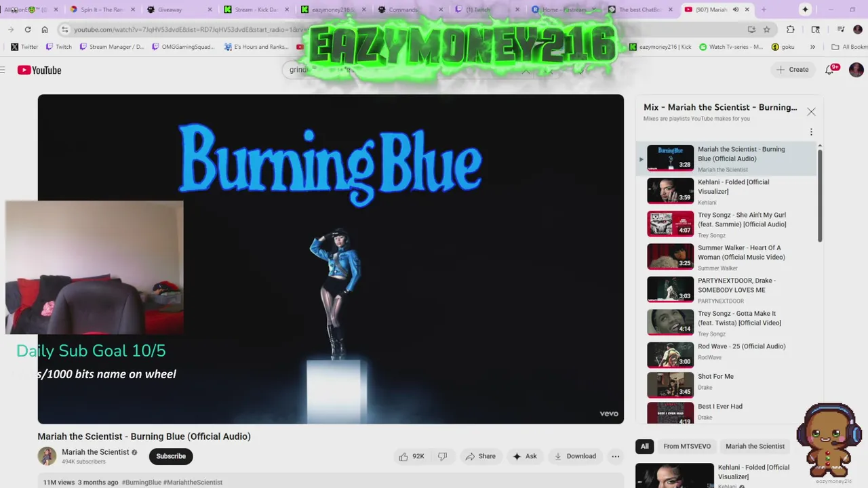This screenshot has width=868, height=488.
Task: Open YouTube account avatar menu
Action: pos(856,70)
